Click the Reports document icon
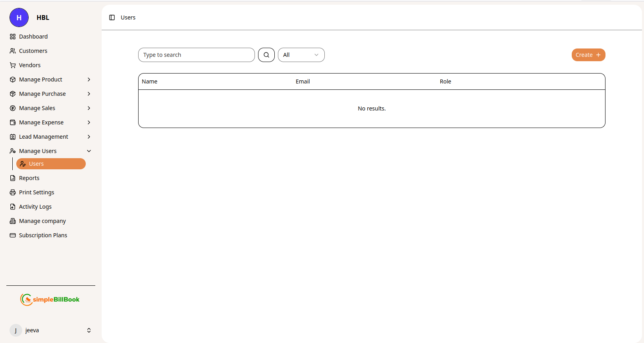644x343 pixels. [13, 178]
